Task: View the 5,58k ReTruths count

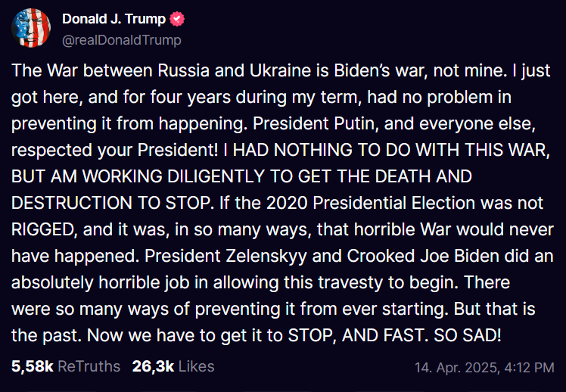Action: pos(33,366)
